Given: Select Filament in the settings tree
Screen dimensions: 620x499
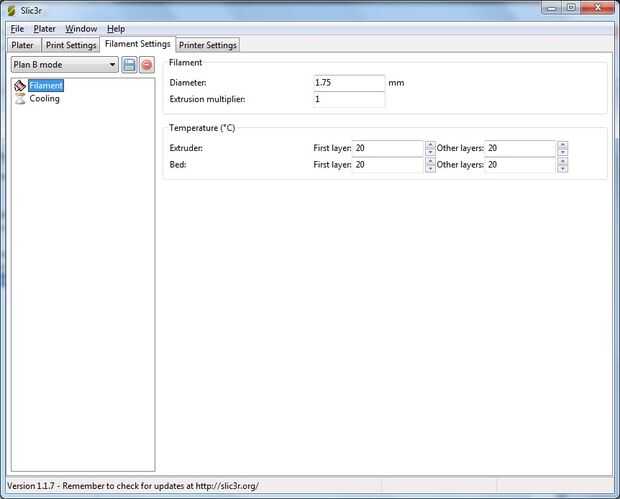Looking at the screenshot, I should point(46,85).
